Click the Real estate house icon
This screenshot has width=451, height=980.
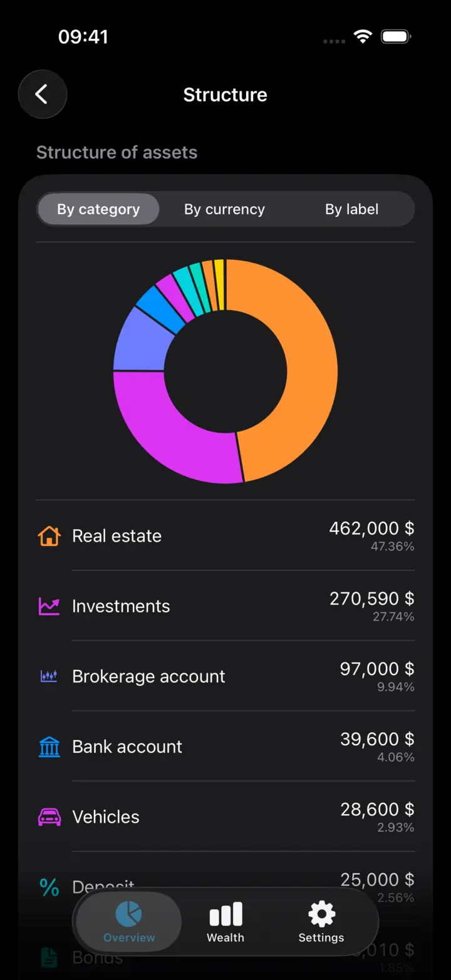point(49,536)
